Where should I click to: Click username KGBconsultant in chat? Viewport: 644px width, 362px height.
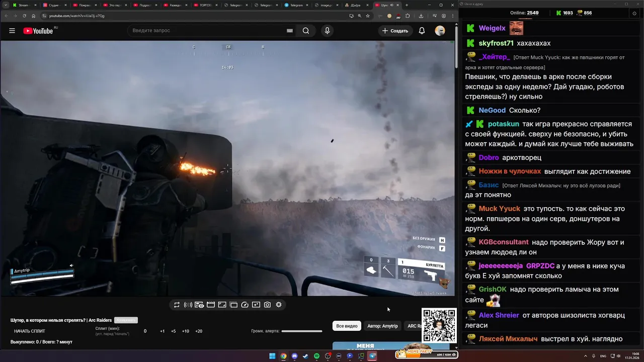click(x=504, y=242)
